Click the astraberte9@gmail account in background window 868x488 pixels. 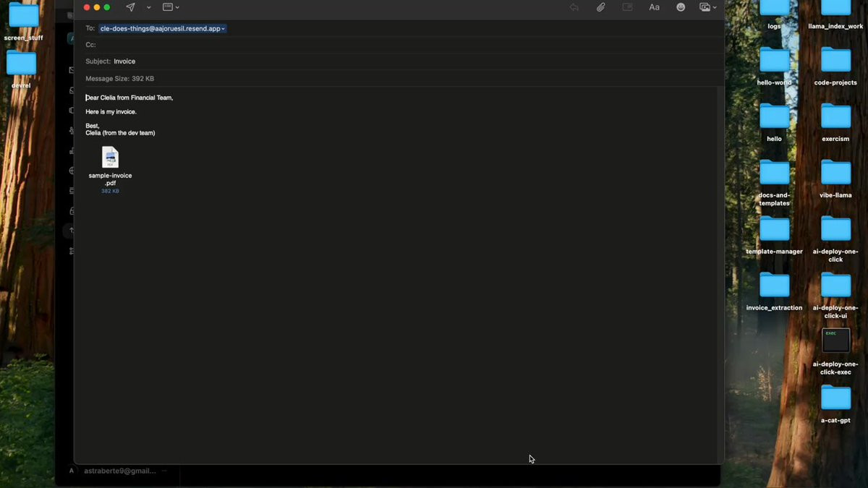click(120, 471)
